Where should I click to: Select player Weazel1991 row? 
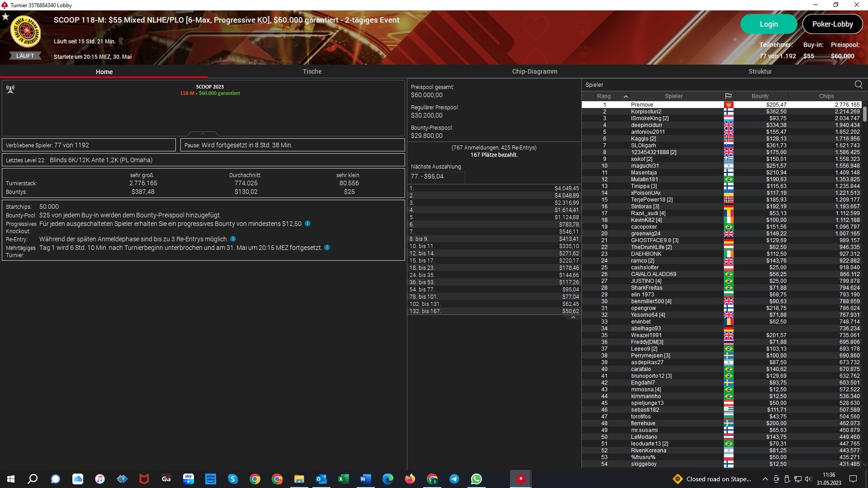722,335
